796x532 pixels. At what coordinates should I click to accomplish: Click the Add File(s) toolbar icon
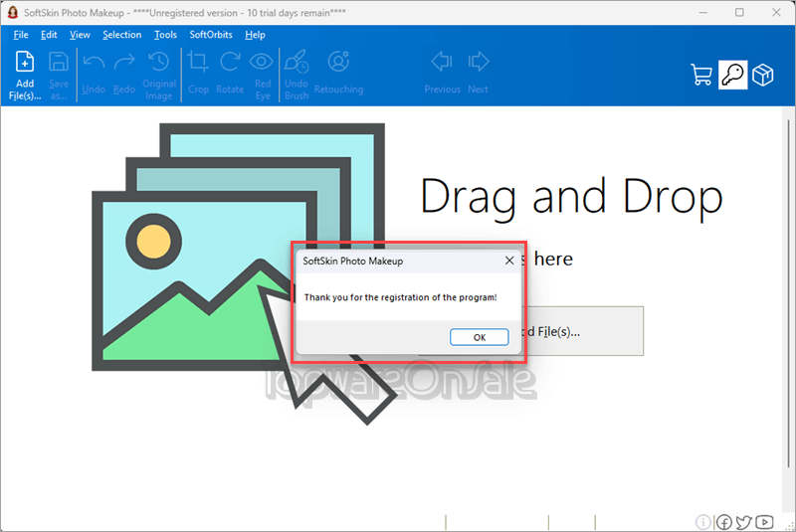click(24, 75)
